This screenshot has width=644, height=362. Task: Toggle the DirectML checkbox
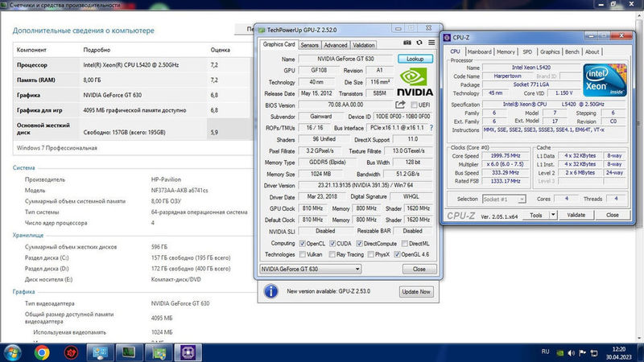coord(405,244)
